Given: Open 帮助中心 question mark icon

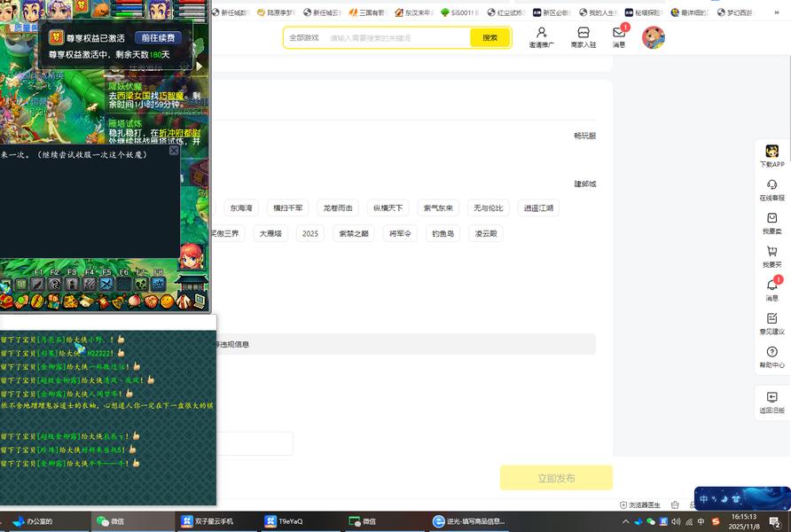Looking at the screenshot, I should tap(771, 357).
